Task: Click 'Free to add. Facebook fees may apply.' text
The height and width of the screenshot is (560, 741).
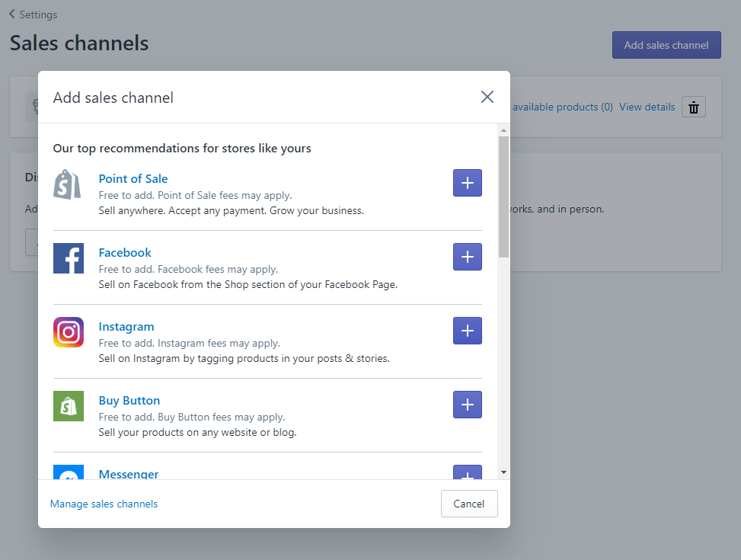Action: tap(188, 269)
